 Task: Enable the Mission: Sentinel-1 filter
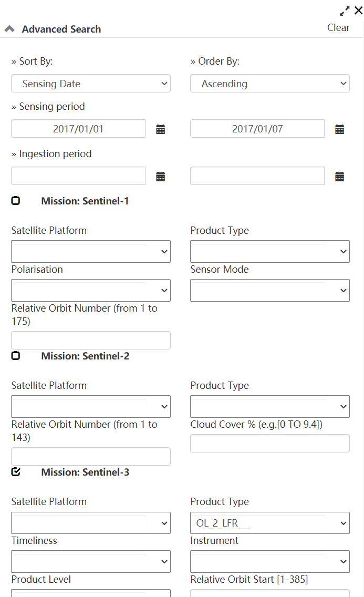pos(15,200)
